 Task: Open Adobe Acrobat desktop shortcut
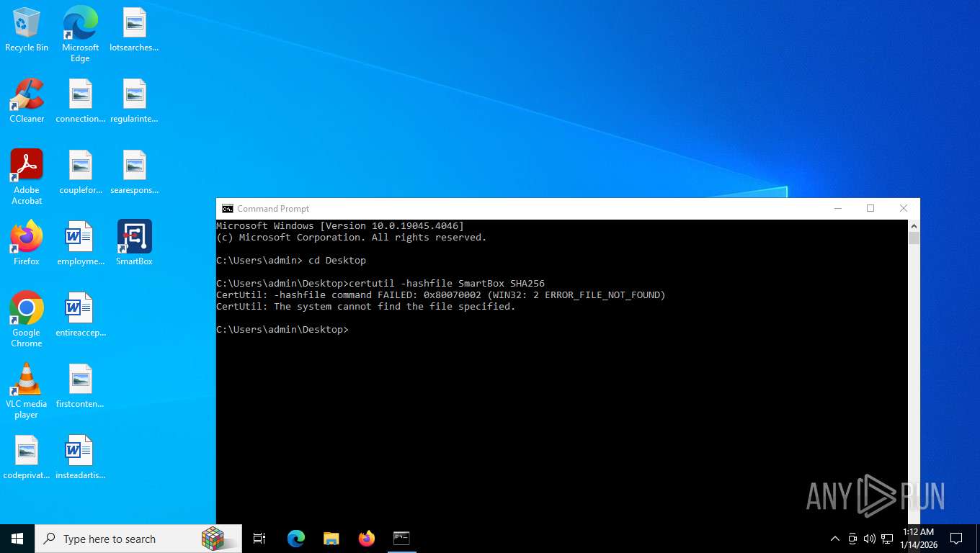27,177
